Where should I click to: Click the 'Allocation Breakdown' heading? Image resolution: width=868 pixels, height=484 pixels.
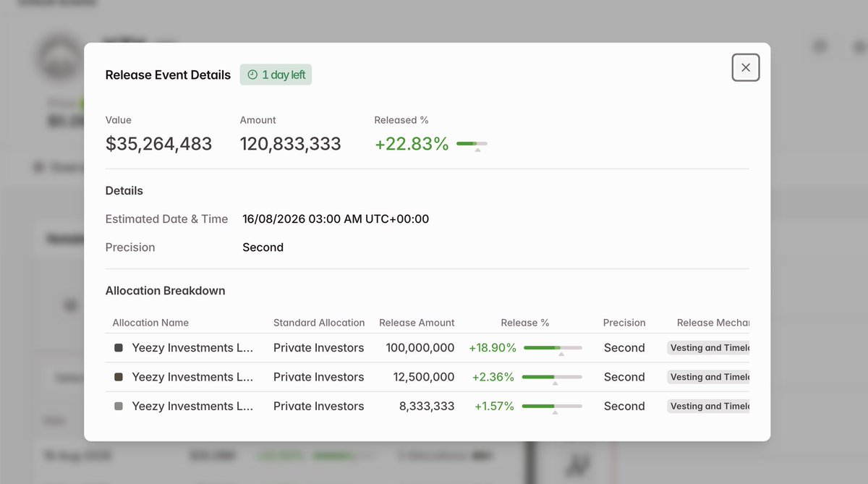(166, 291)
